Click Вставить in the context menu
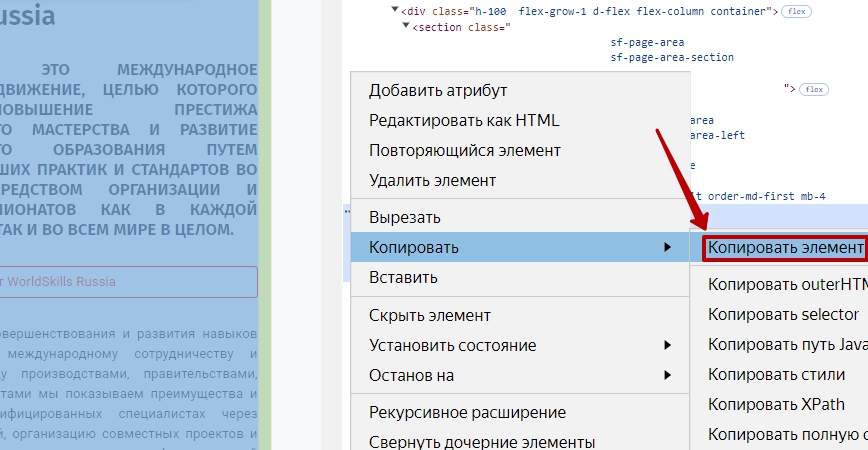 point(403,277)
